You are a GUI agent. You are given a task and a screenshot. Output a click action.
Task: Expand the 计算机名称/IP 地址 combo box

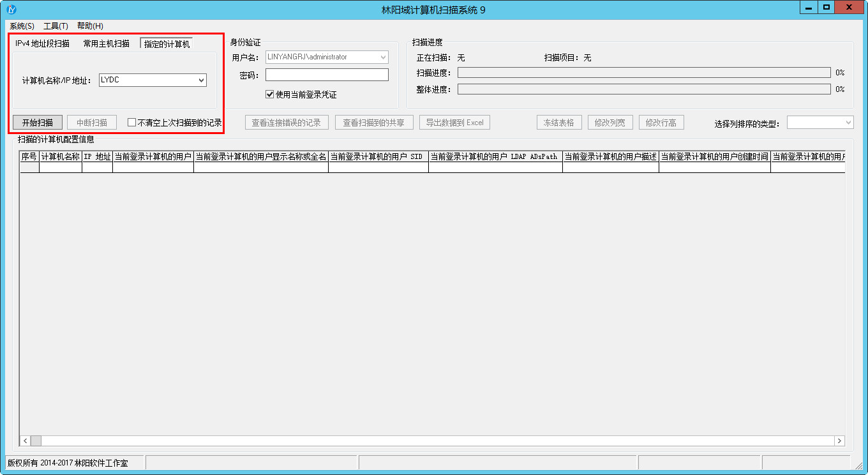[201, 80]
